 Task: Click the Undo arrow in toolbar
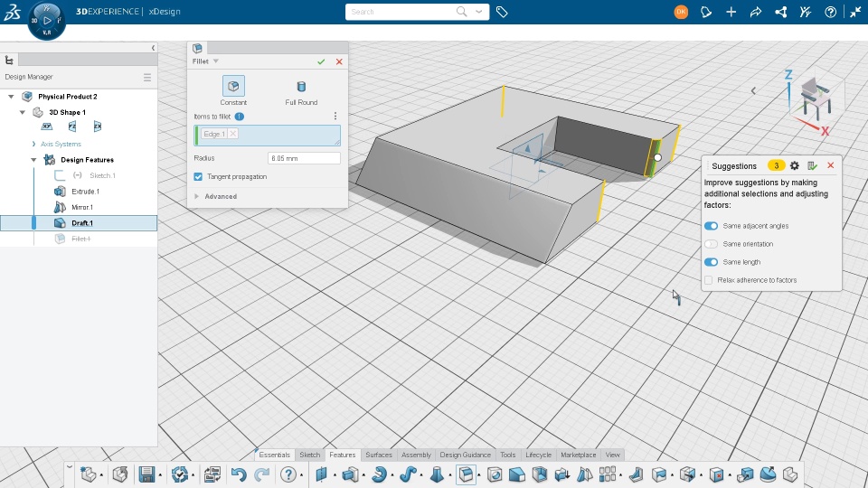pyautogui.click(x=239, y=474)
